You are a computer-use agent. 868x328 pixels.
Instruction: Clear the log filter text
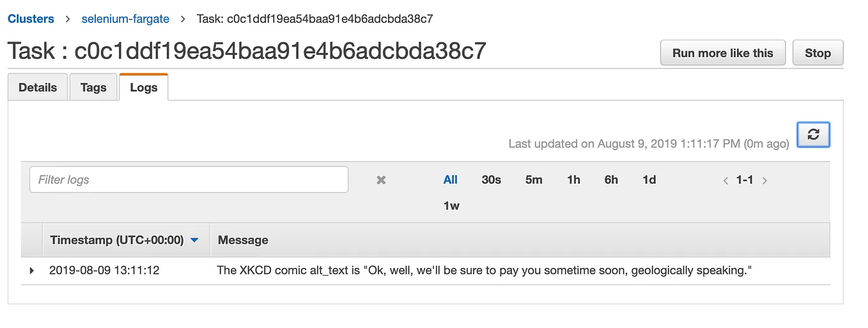coord(381,180)
